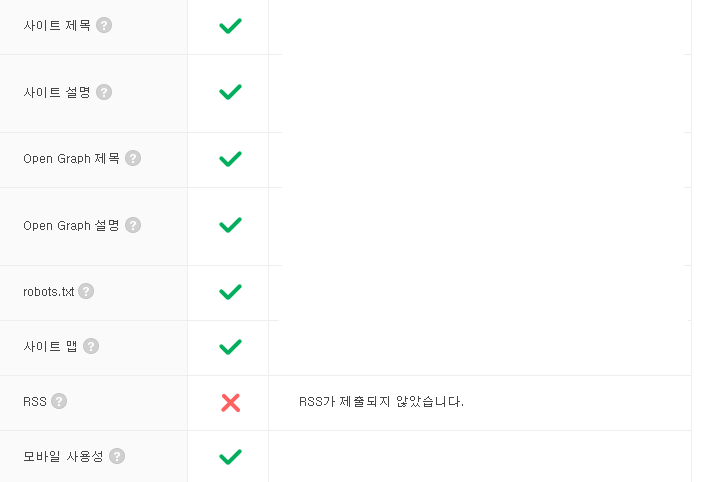Click the Open Graph 제목 label text
702x482 pixels.
[x=71, y=159]
